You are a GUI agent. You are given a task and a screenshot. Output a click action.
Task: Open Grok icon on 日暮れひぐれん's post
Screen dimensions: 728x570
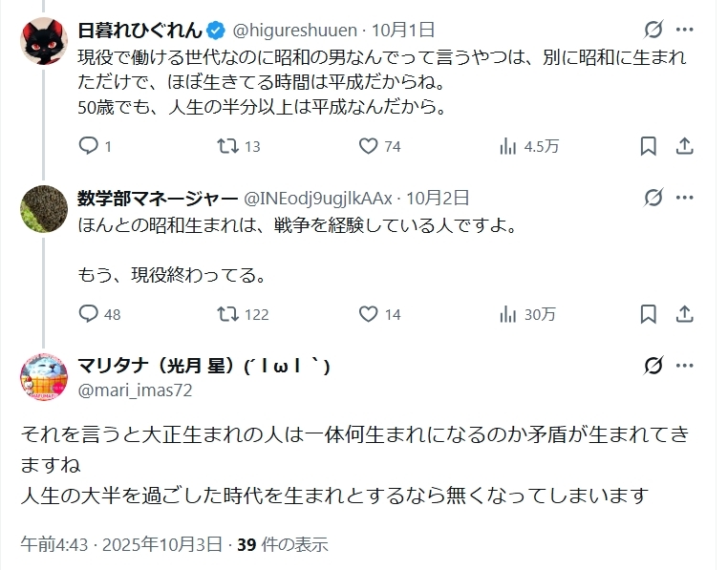tap(653, 29)
